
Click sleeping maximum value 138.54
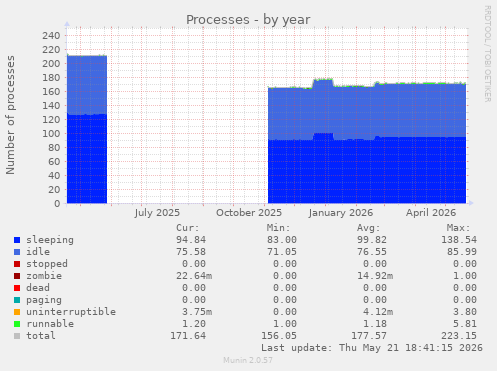[459, 240]
